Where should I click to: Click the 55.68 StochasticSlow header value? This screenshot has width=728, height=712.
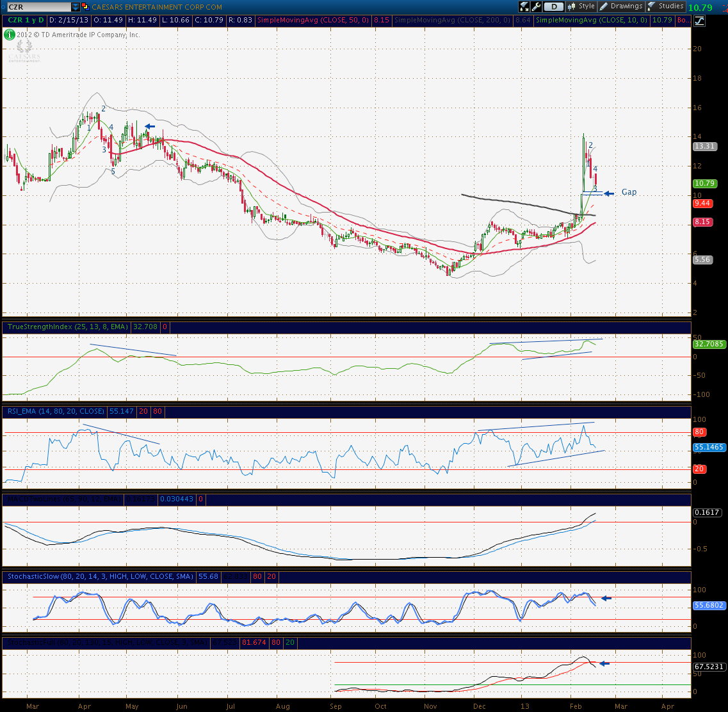[208, 576]
